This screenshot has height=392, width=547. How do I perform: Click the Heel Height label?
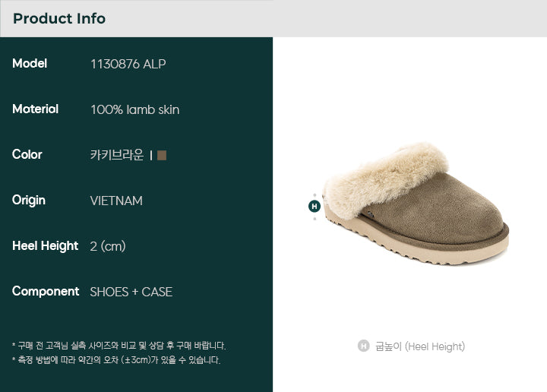45,246
